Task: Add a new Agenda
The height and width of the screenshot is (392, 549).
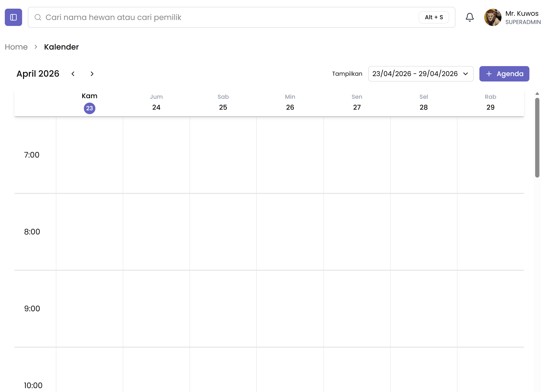Action: [504, 74]
